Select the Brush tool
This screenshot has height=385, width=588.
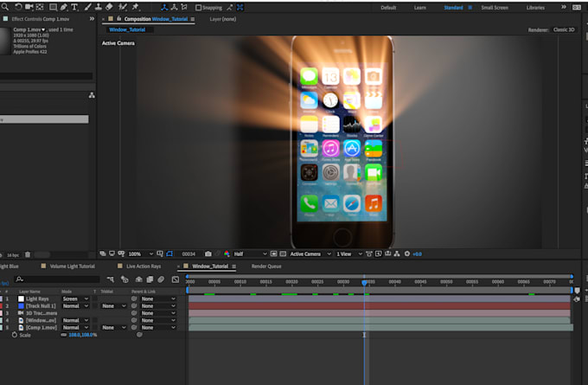[87, 7]
